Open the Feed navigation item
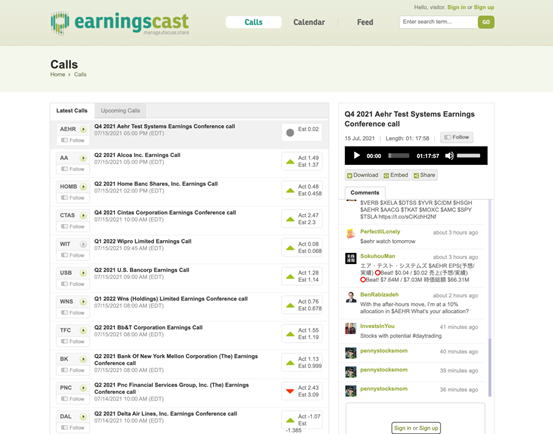 365,22
